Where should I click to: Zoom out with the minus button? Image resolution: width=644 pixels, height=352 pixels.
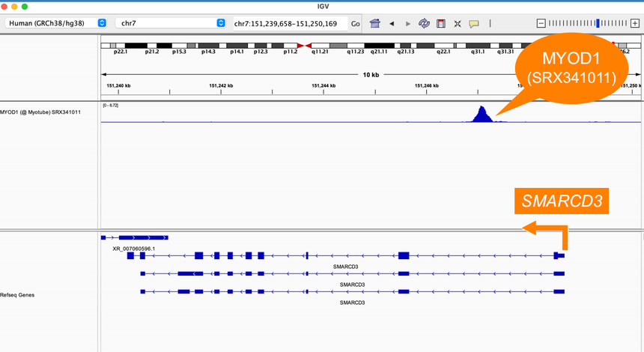pos(542,23)
